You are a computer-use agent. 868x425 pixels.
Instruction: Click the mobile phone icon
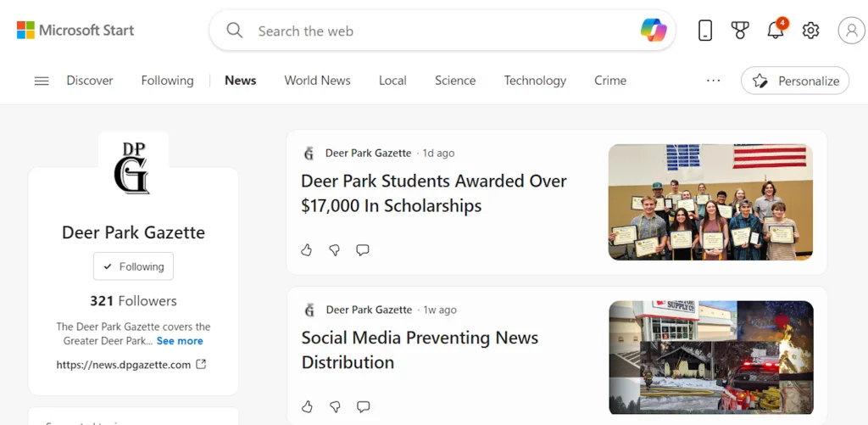click(704, 31)
